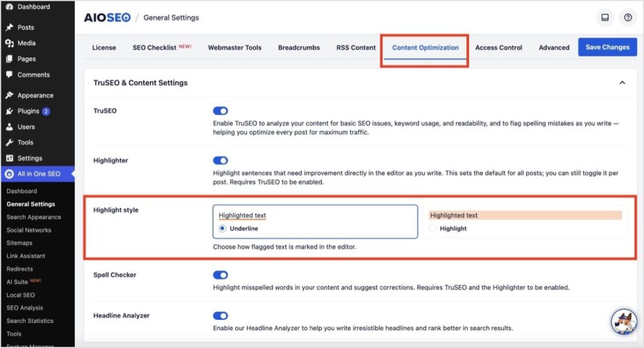Click the Plugins plug icon

point(9,111)
